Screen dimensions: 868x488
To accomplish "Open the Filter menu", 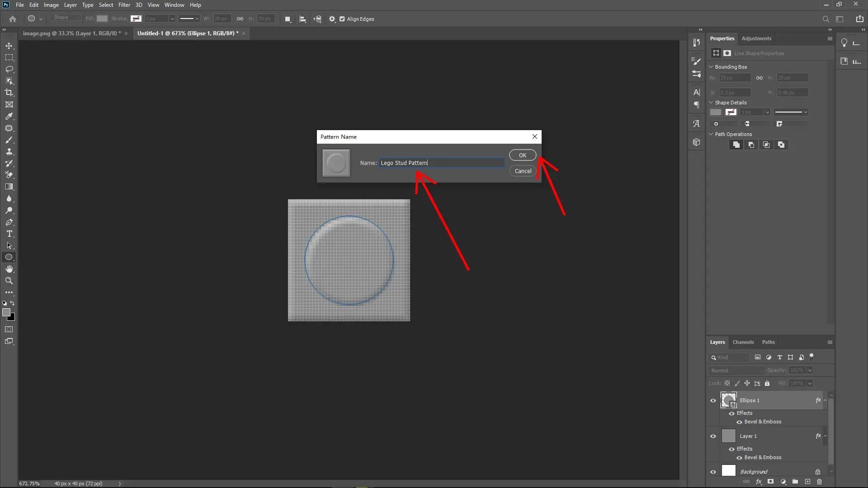I will tap(124, 5).
